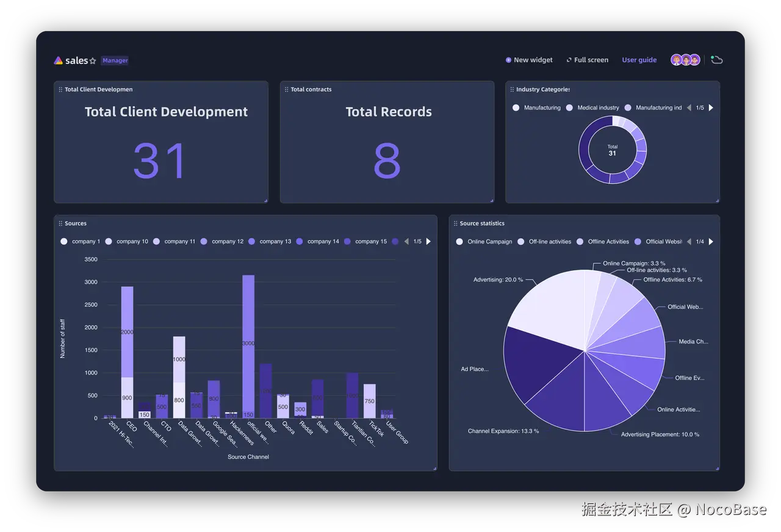Click the official we... bar 3000 segment

pos(248,343)
